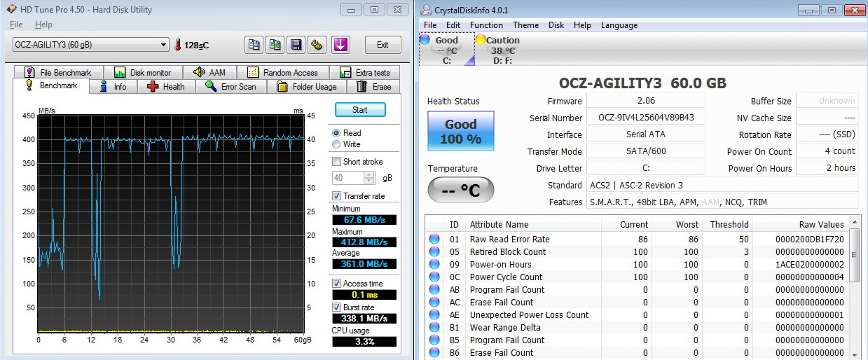Click the short stroke 40 value field
The height and width of the screenshot is (360, 868).
[347, 178]
